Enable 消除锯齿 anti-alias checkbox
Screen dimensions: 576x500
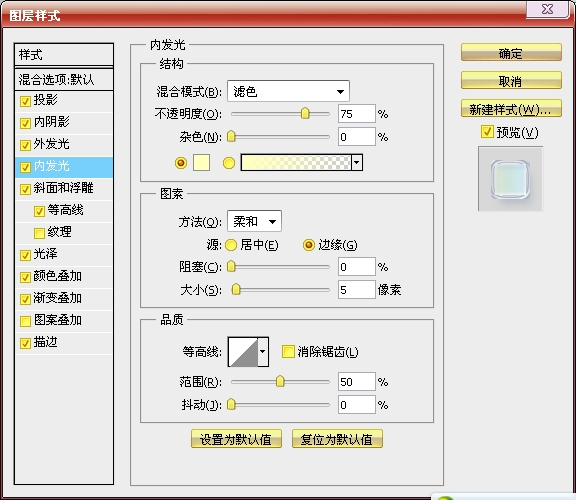pyautogui.click(x=288, y=352)
